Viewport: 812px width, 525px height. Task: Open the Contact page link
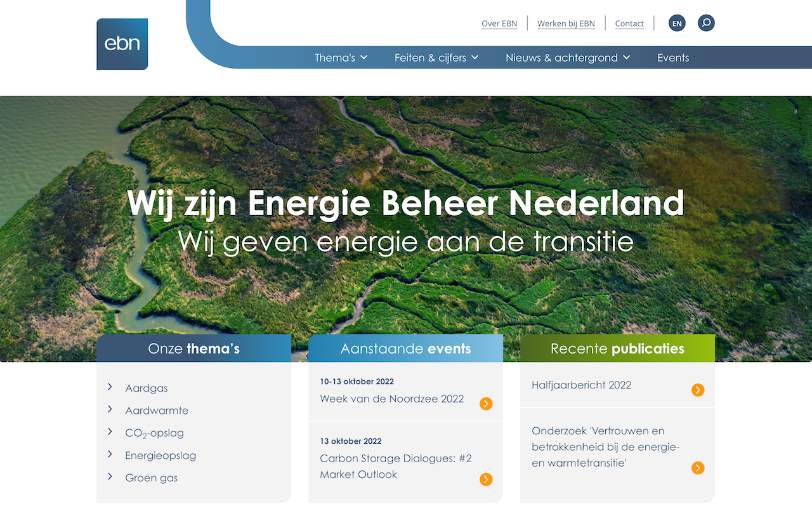click(x=629, y=23)
